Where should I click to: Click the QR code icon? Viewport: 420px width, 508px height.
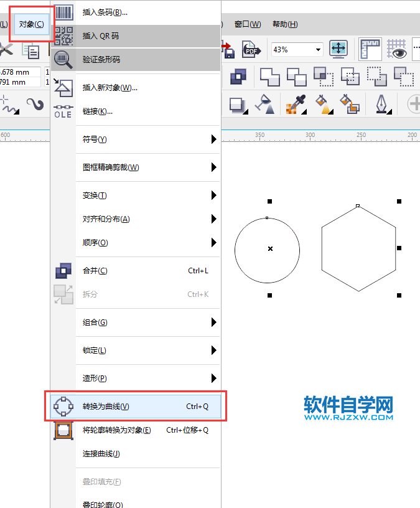pos(64,36)
